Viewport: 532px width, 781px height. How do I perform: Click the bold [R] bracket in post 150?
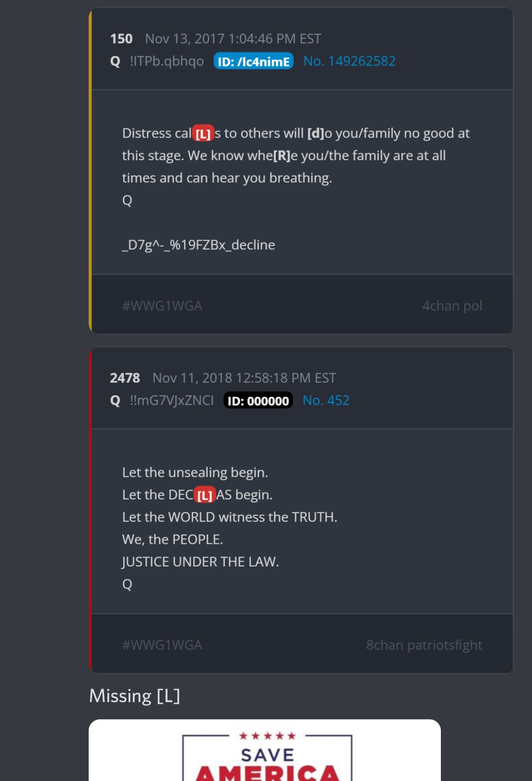pos(282,155)
